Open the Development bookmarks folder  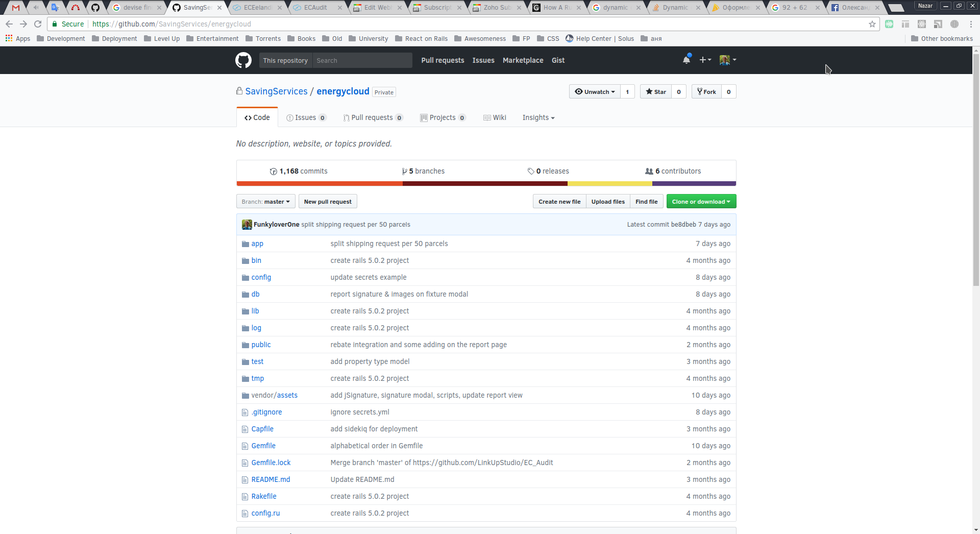point(61,38)
